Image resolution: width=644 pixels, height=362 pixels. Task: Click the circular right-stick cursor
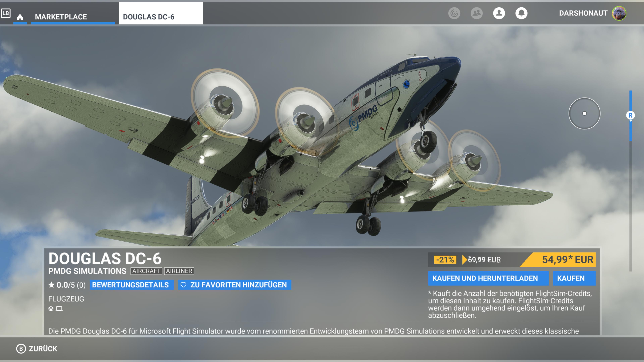(584, 113)
